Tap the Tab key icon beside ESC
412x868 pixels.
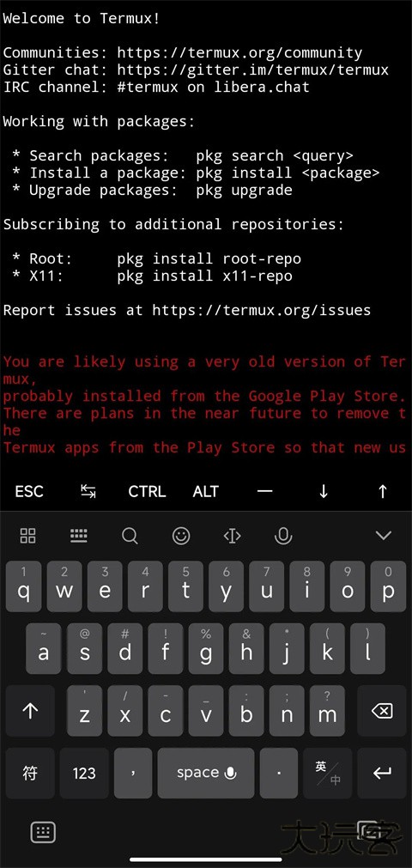coord(88,491)
